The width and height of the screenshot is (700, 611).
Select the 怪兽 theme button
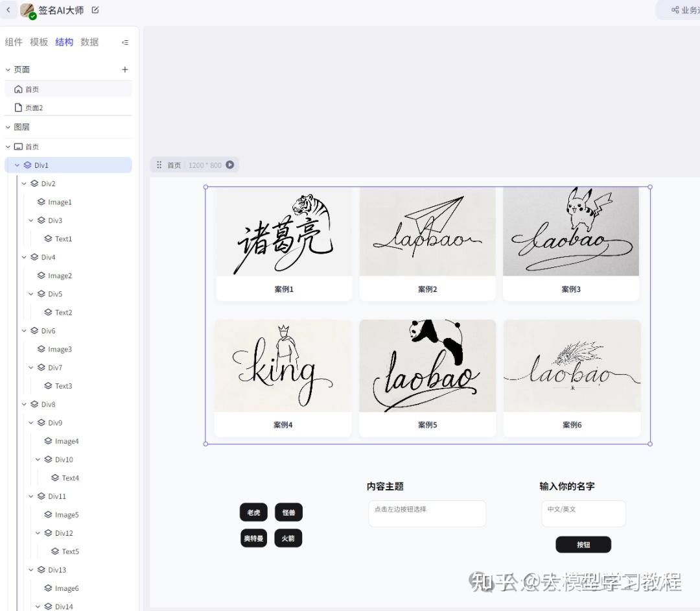289,512
